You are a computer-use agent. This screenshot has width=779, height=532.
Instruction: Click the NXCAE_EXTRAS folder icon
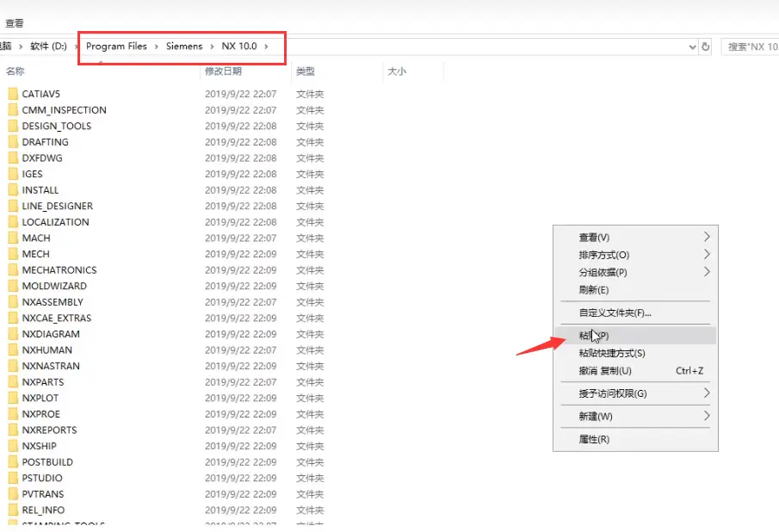pyautogui.click(x=14, y=318)
